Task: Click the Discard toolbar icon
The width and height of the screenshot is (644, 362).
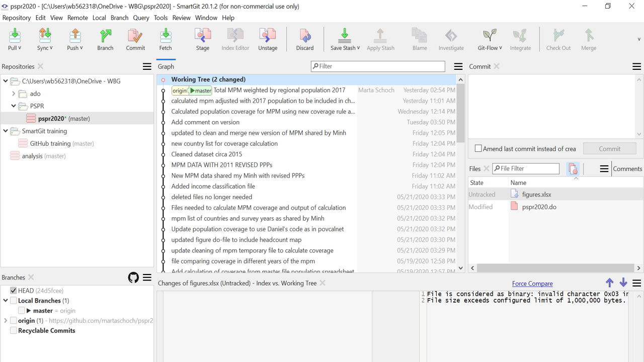Action: pyautogui.click(x=305, y=36)
